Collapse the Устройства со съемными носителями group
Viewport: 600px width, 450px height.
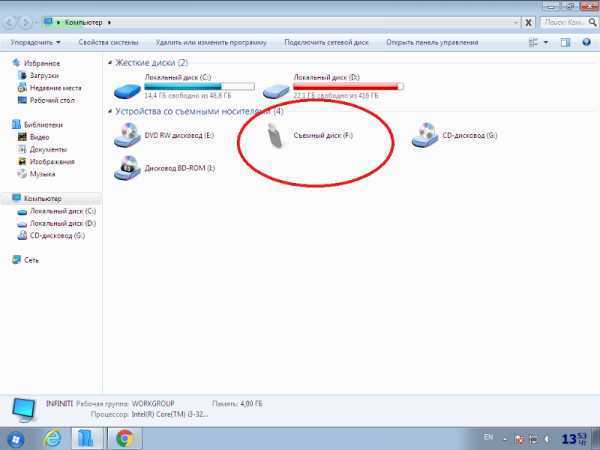110,111
